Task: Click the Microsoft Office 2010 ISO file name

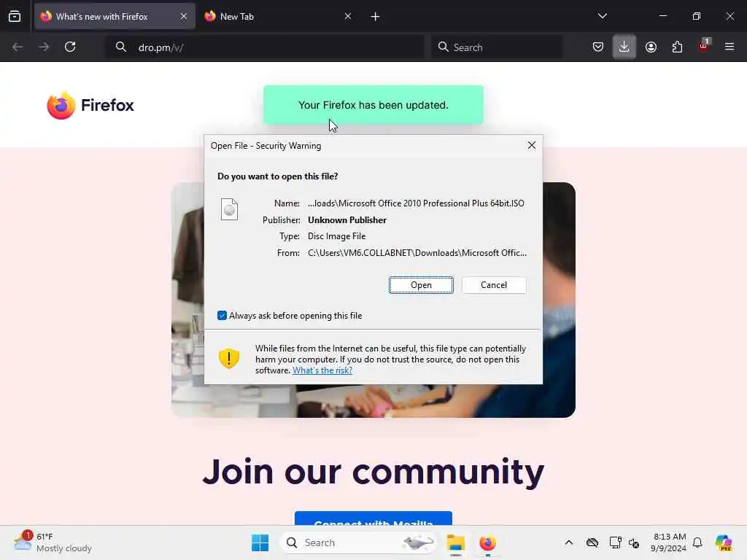Action: point(416,203)
